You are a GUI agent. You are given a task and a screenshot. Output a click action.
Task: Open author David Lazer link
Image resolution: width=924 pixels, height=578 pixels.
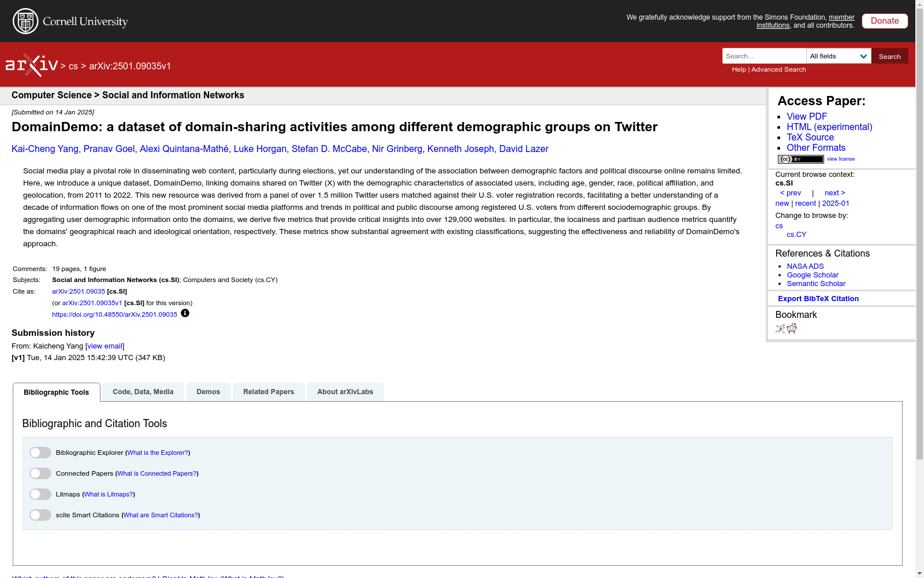point(524,149)
